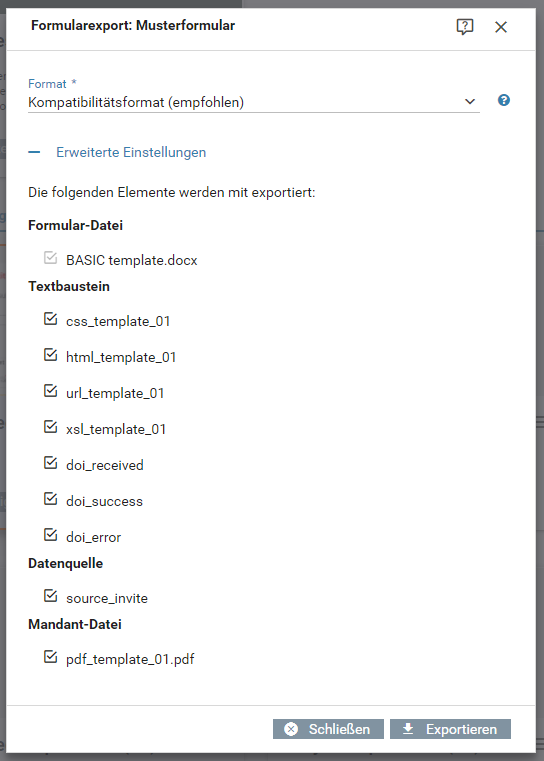This screenshot has width=544, height=761.
Task: Click the Exportieren button
Action: (x=450, y=729)
